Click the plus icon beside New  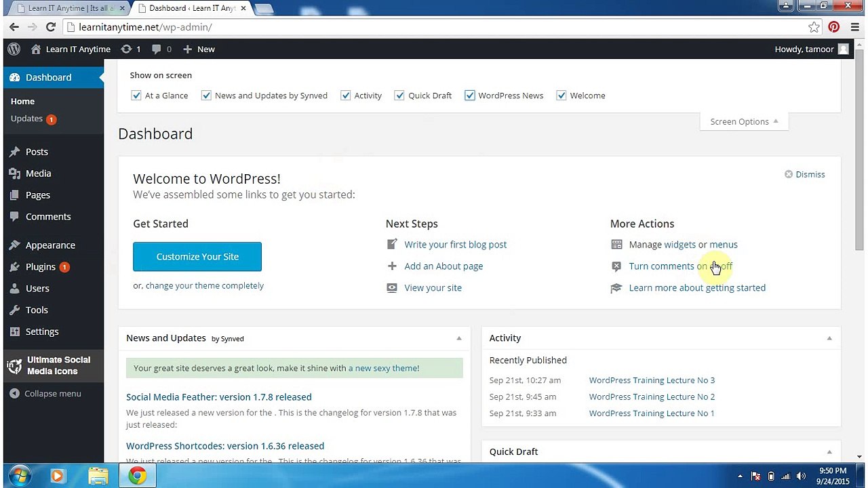click(x=188, y=49)
